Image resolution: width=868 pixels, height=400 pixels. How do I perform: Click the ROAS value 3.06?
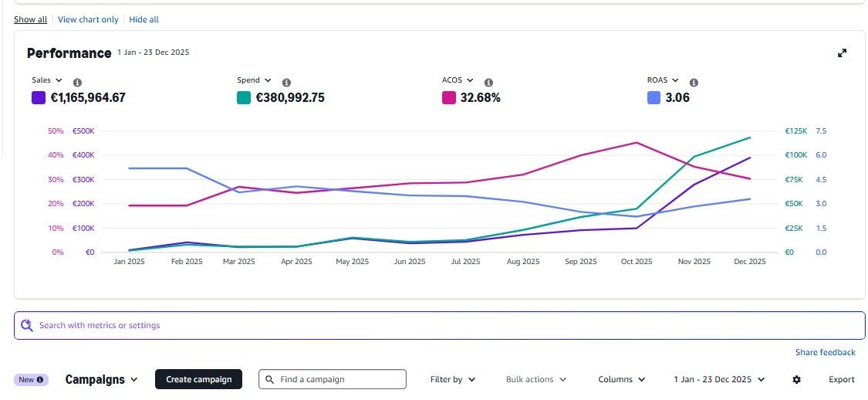(x=677, y=98)
